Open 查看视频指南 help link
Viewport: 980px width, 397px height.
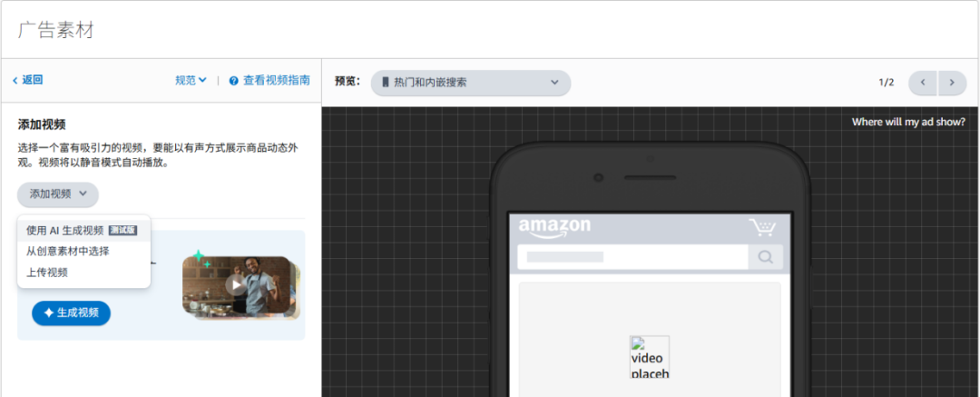click(276, 80)
